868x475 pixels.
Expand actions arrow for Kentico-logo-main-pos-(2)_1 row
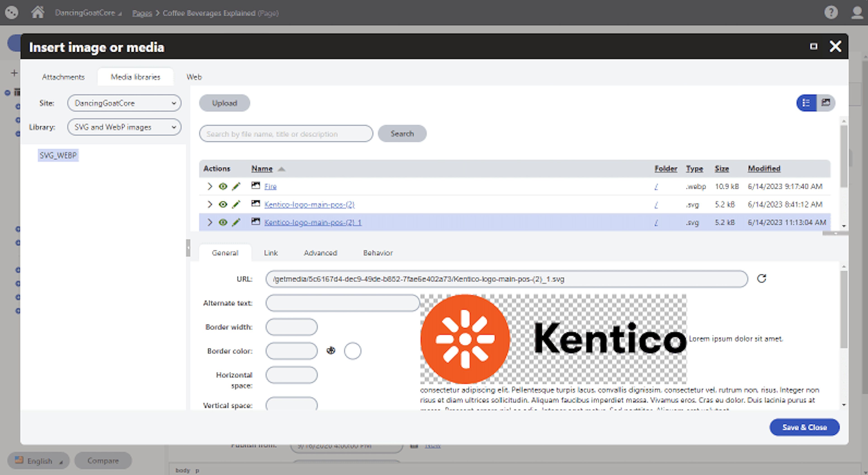point(210,222)
